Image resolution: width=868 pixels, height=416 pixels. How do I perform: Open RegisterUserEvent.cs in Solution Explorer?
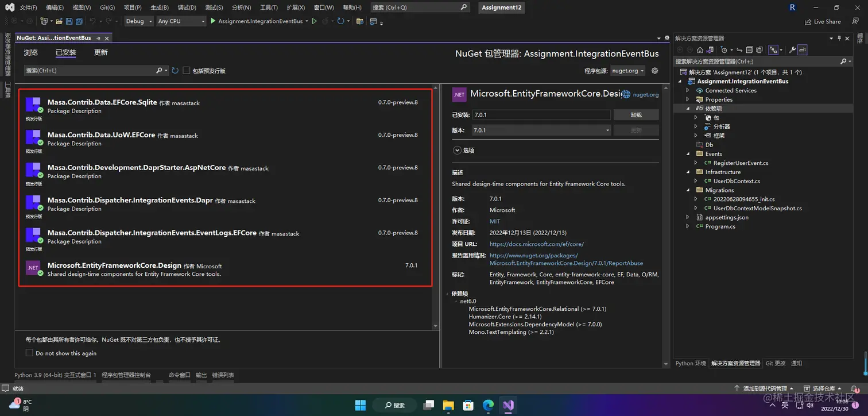(x=741, y=163)
